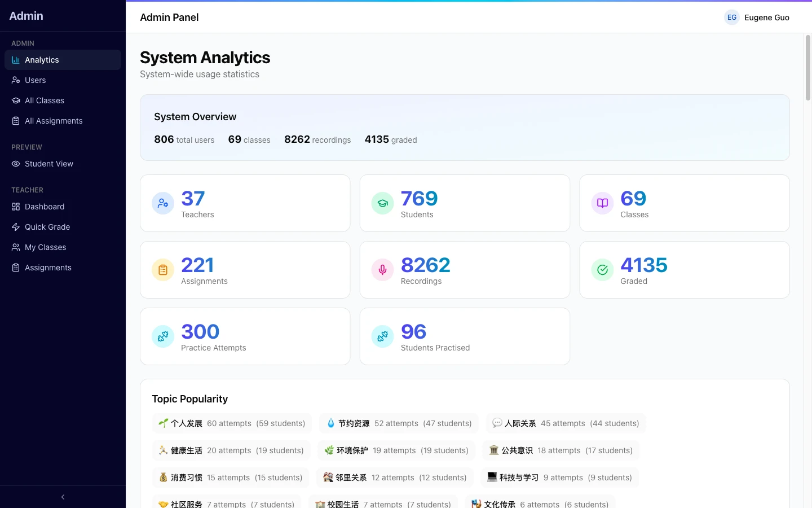Open Analytics in the sidebar
Image resolution: width=812 pixels, height=508 pixels.
click(63, 60)
